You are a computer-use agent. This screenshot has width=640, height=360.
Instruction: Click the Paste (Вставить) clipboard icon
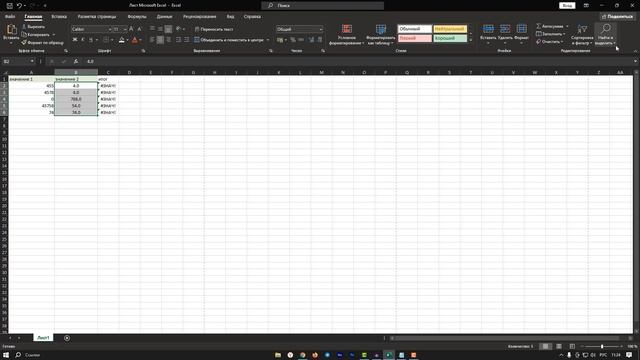coord(11,30)
